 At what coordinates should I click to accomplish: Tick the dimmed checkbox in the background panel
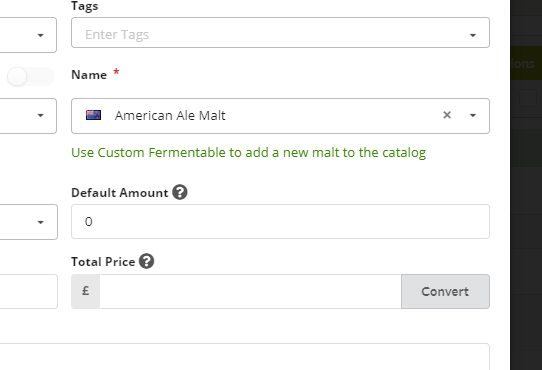[x=528, y=98]
